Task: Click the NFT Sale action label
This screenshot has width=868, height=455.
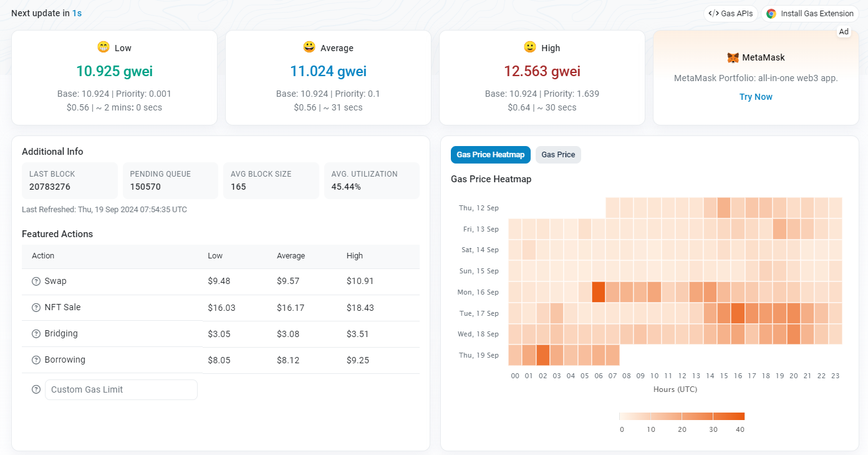Action: (62, 308)
